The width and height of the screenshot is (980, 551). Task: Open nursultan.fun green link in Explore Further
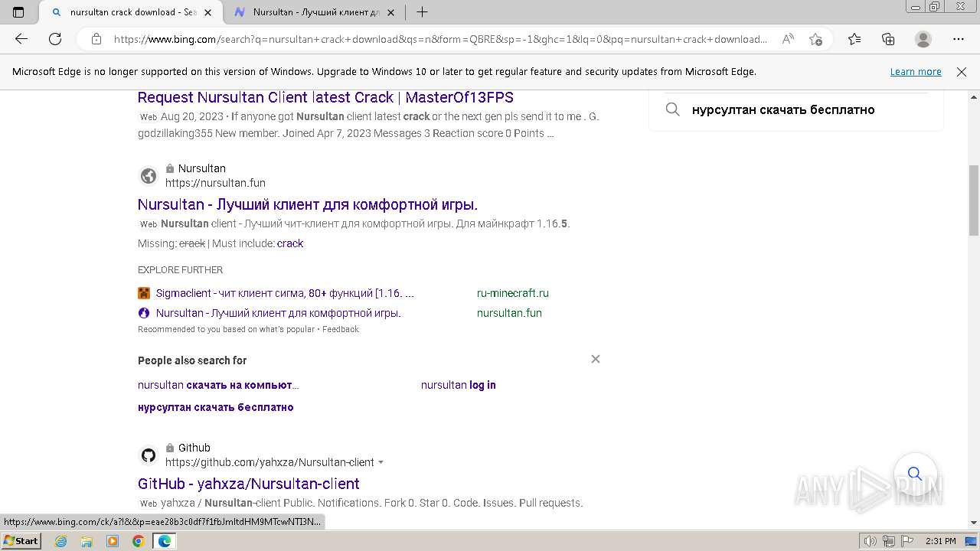509,313
